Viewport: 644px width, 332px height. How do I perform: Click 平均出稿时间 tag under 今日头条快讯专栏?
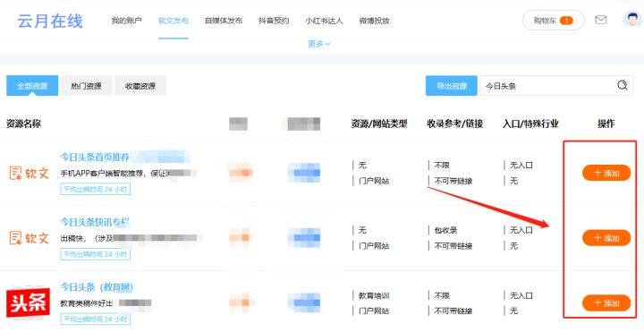point(96,254)
